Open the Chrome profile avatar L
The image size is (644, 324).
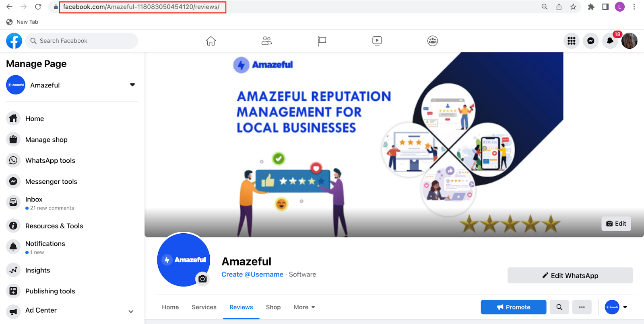(620, 7)
